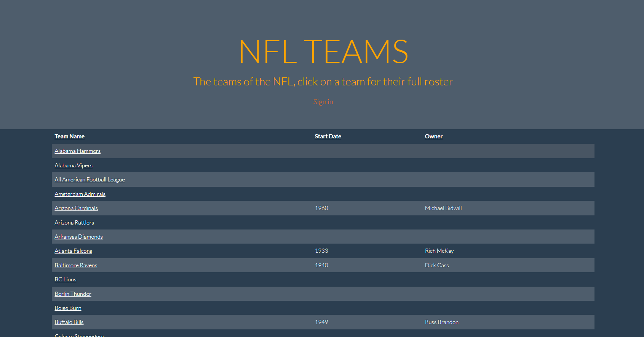644x337 pixels.
Task: Open Amsterdam Admirals roster
Action: click(80, 194)
